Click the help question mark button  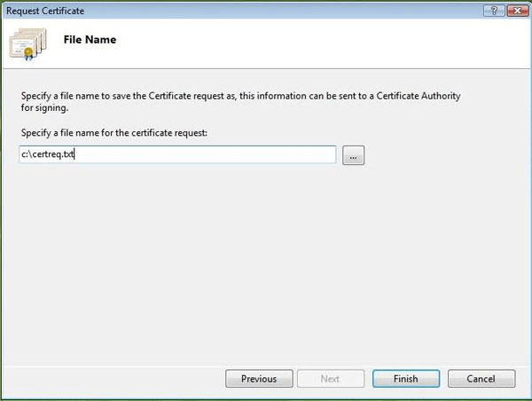[x=489, y=9]
